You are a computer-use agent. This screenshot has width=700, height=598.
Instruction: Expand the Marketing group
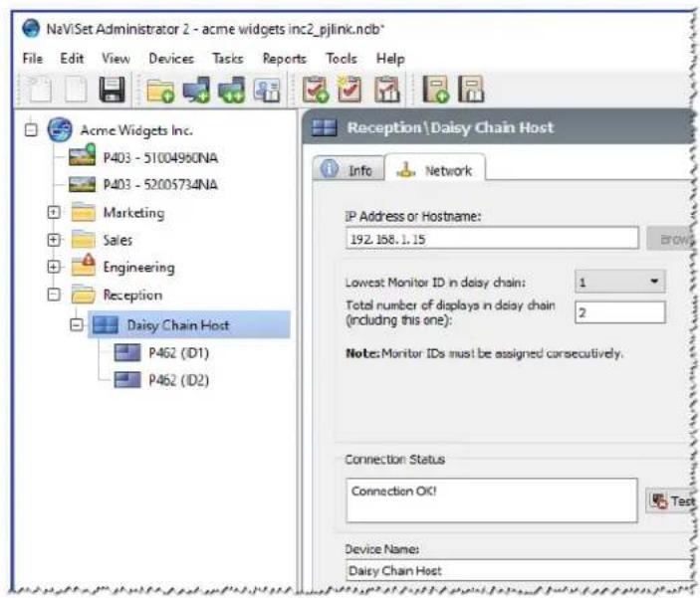click(54, 212)
